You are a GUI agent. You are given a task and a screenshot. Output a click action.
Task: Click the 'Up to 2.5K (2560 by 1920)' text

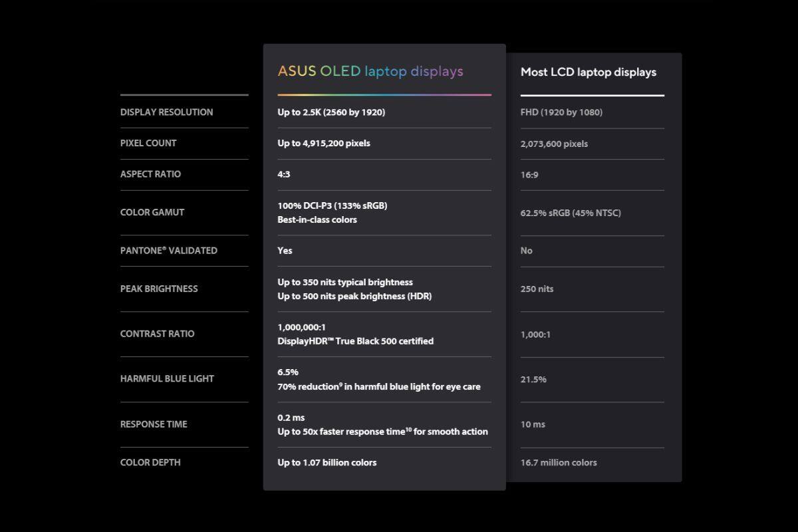point(331,112)
